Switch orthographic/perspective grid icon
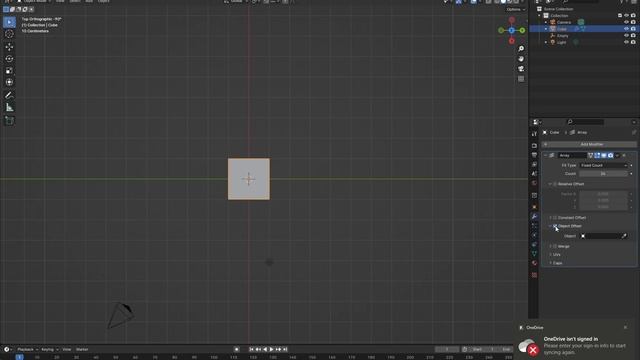 click(x=521, y=79)
